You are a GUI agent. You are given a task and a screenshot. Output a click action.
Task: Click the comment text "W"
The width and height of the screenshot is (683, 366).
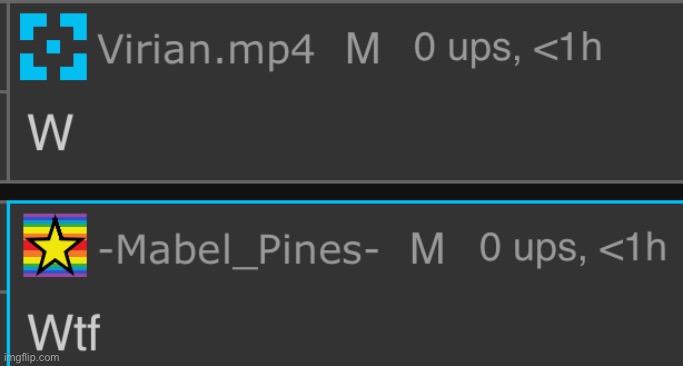(50, 132)
